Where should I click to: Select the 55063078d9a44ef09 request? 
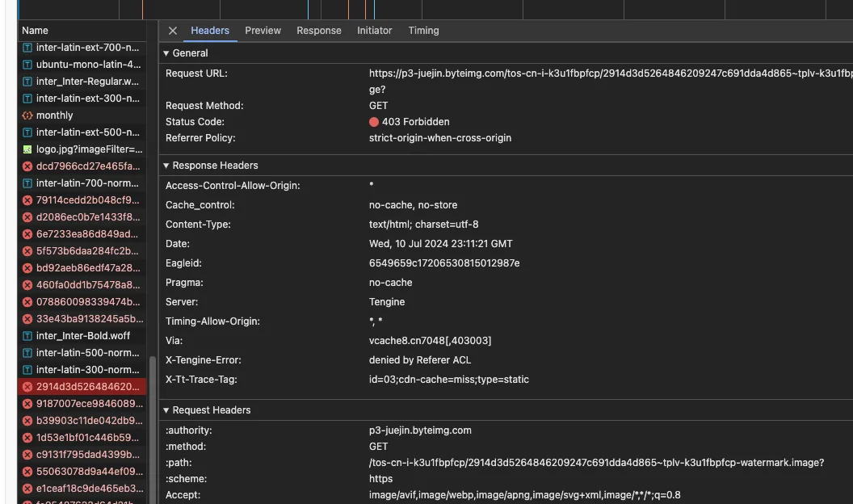[x=82, y=472]
